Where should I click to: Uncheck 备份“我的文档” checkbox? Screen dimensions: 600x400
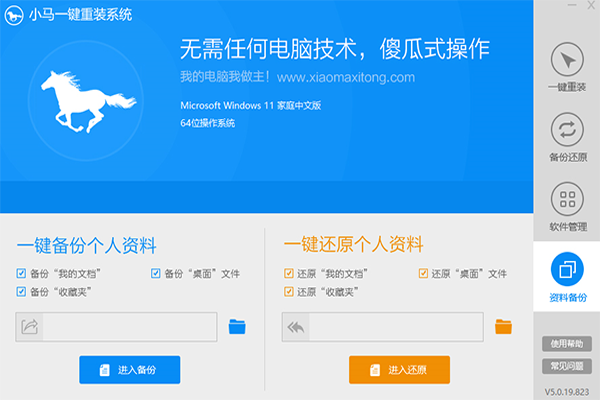coord(21,273)
